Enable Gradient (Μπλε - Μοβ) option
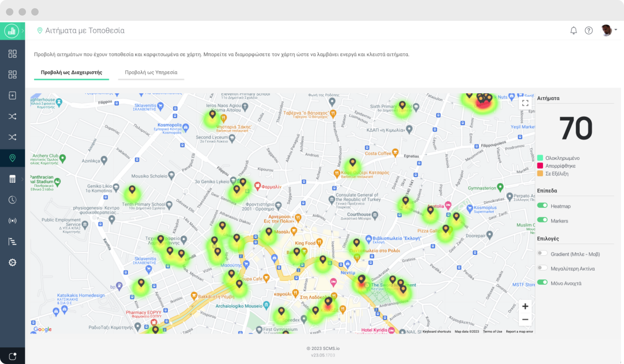Image resolution: width=624 pixels, height=364 pixels. click(x=542, y=253)
